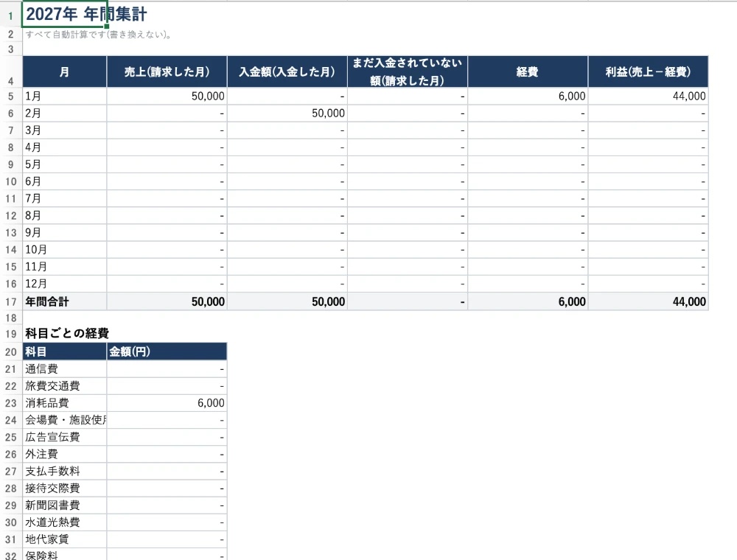Image resolution: width=737 pixels, height=560 pixels.
Task: Click the '1月' row label
Action: (x=64, y=97)
